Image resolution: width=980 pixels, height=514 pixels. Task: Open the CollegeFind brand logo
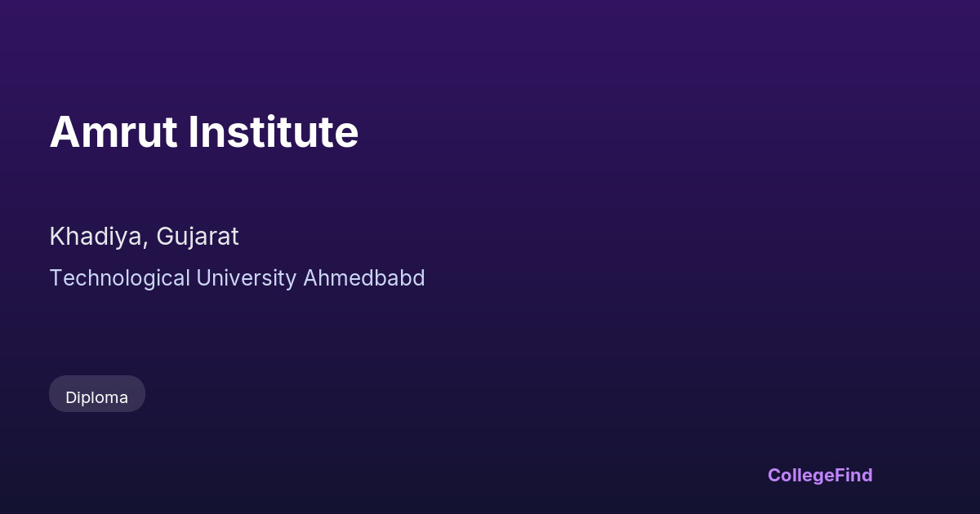819,475
